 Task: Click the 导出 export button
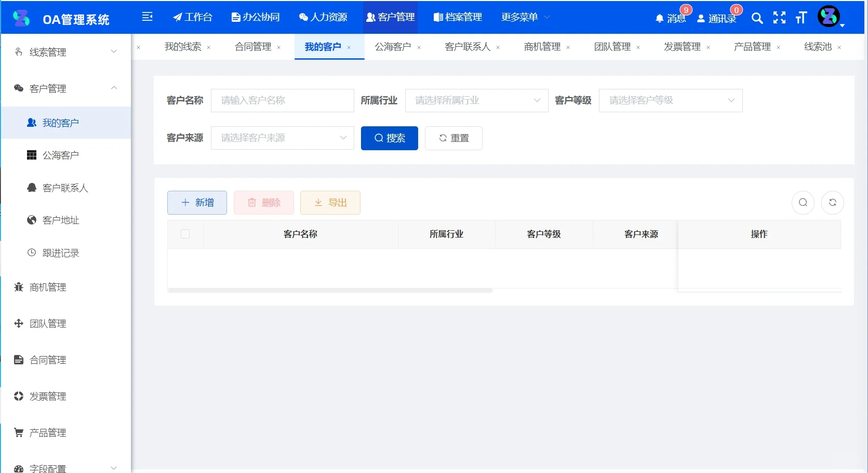[x=330, y=203]
